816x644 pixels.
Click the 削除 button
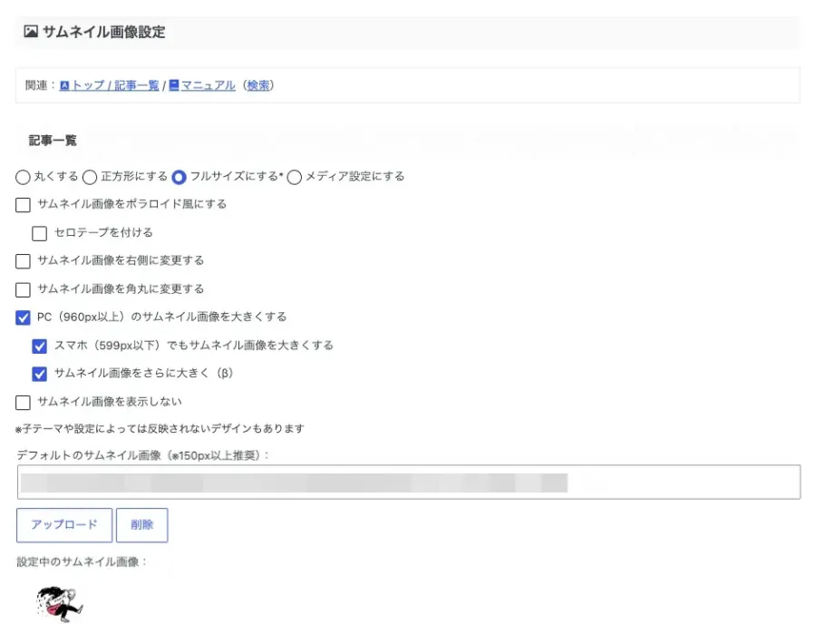(x=142, y=525)
